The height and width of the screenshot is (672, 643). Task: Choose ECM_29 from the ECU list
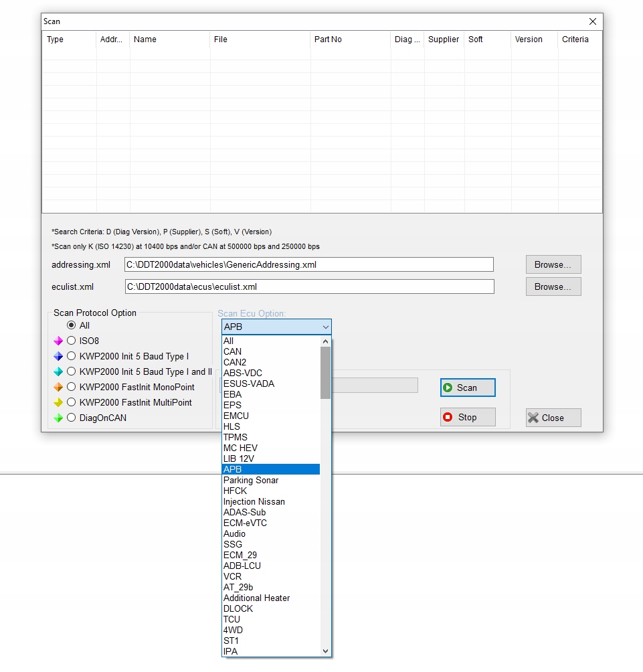coord(271,556)
